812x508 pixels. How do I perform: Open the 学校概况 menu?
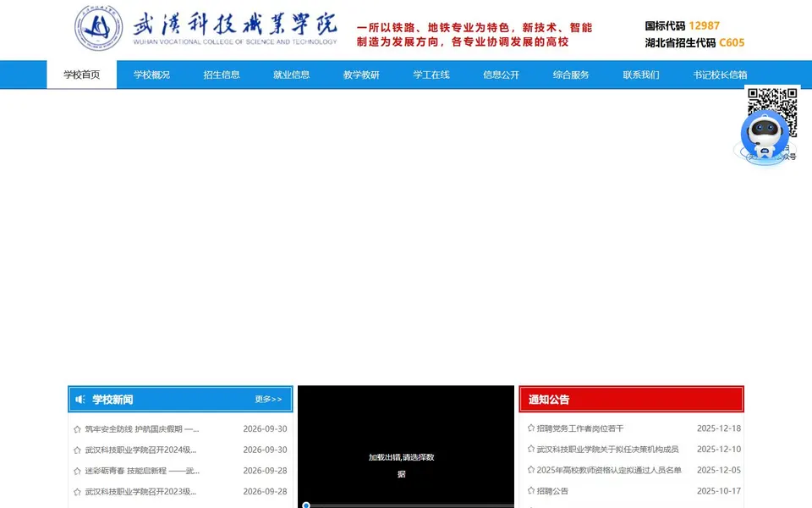(151, 75)
